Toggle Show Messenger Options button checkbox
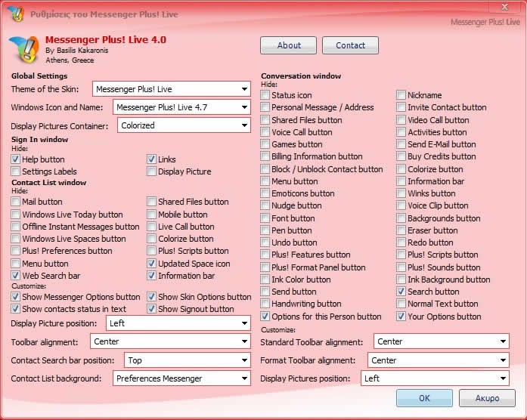 pyautogui.click(x=15, y=296)
